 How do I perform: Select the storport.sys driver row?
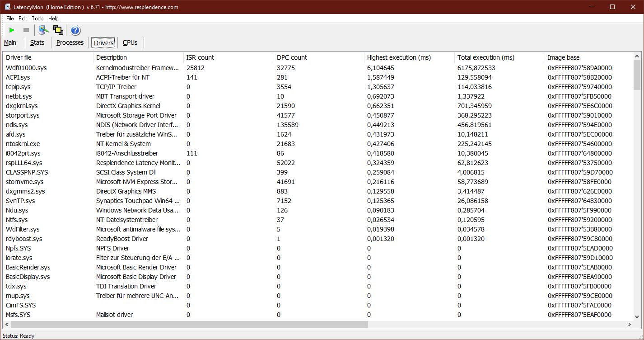[x=318, y=115]
